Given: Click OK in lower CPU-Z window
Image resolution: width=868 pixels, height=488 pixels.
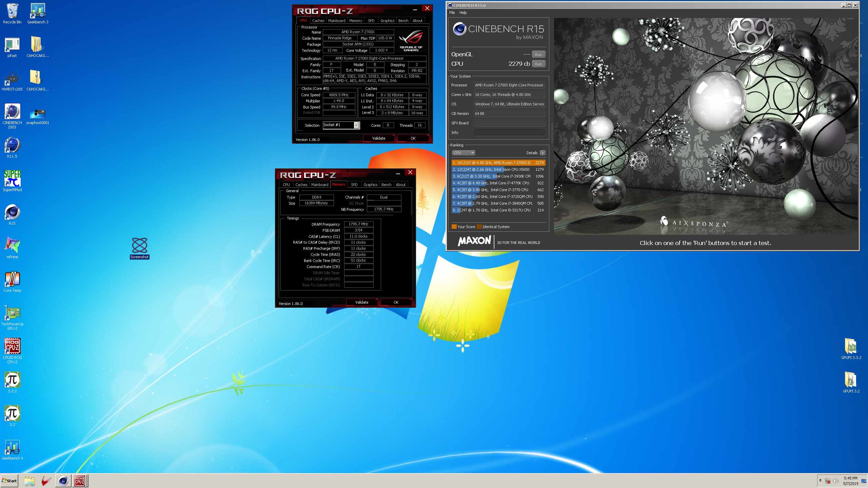Looking at the screenshot, I should coord(396,302).
